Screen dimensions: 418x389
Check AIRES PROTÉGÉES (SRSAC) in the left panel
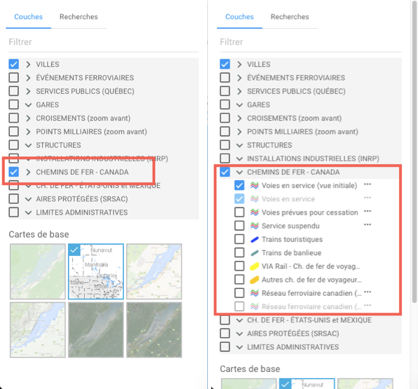tap(14, 199)
